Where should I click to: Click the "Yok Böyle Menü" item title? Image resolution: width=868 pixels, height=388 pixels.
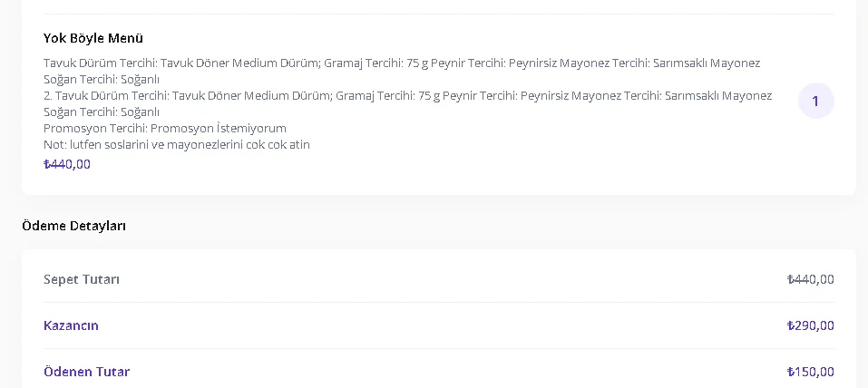[93, 38]
